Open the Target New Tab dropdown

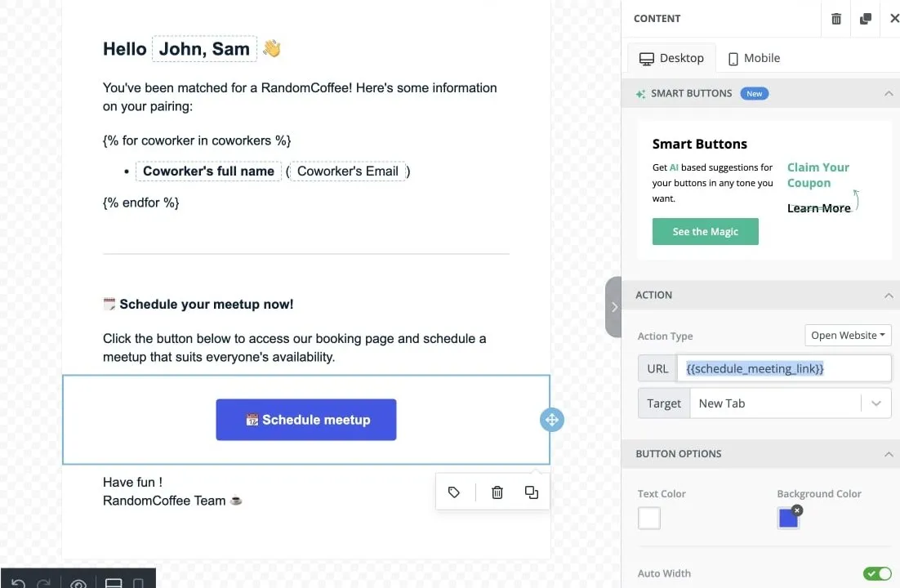(x=791, y=403)
